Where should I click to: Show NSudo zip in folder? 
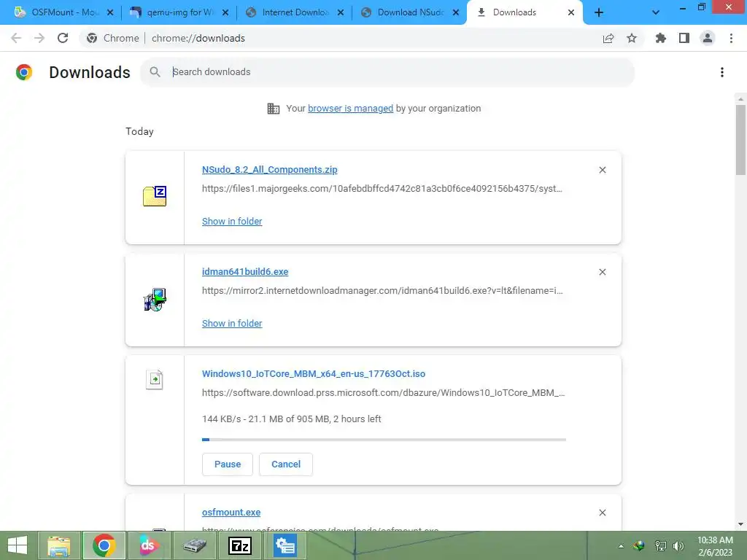(x=232, y=222)
